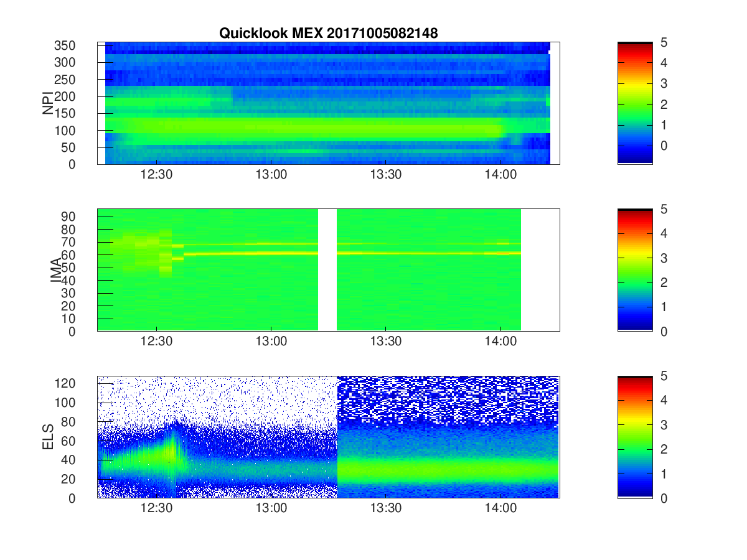
Task: Select the ELS y-axis label
Action: tap(47, 437)
